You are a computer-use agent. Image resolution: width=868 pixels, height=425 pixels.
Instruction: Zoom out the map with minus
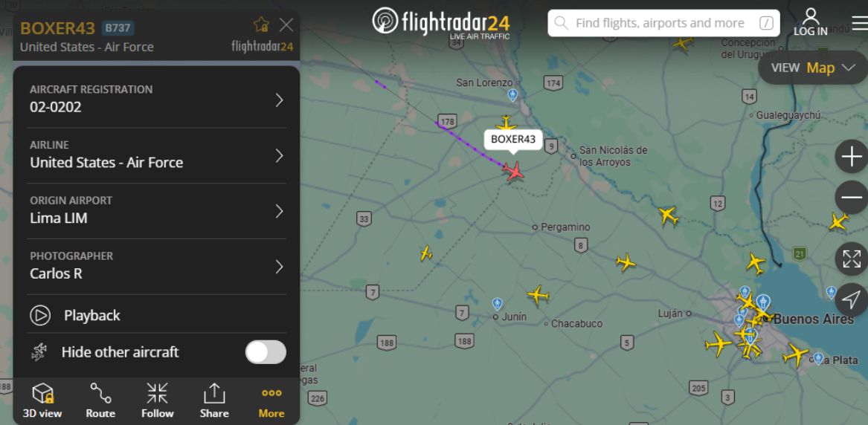[x=852, y=198]
